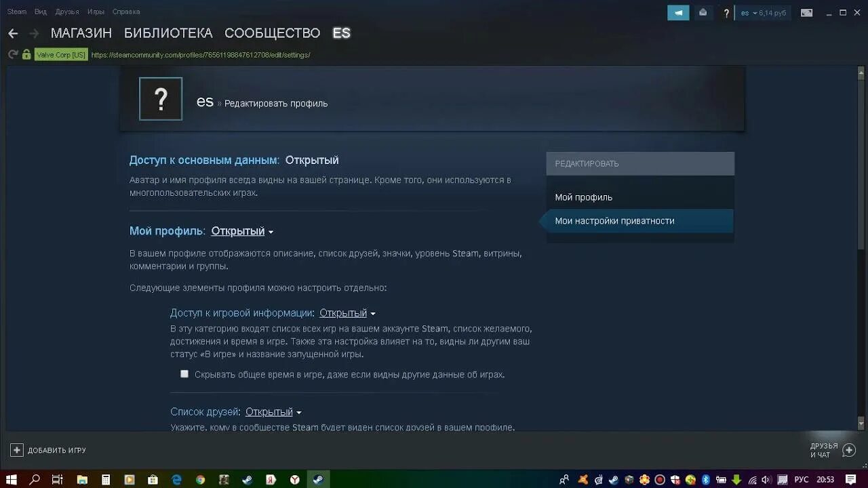Open the Wi-Fi network tray icon
This screenshot has height=488, width=868.
[x=752, y=480]
